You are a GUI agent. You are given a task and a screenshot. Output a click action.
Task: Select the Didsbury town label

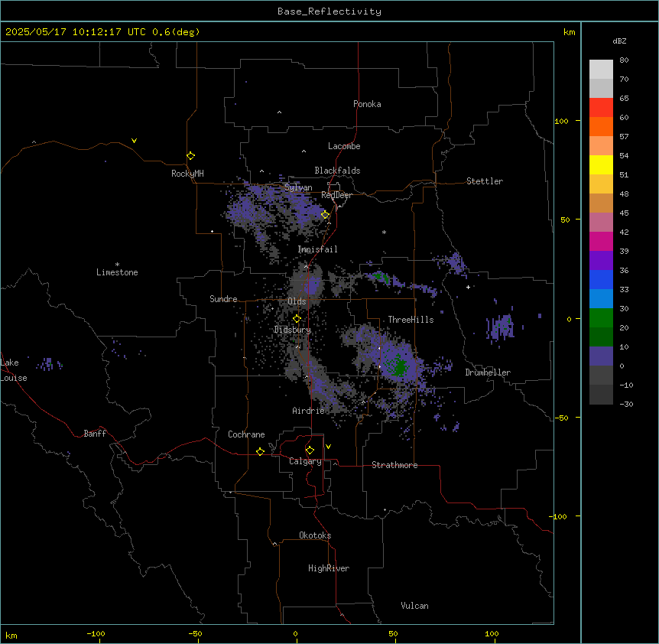[293, 330]
